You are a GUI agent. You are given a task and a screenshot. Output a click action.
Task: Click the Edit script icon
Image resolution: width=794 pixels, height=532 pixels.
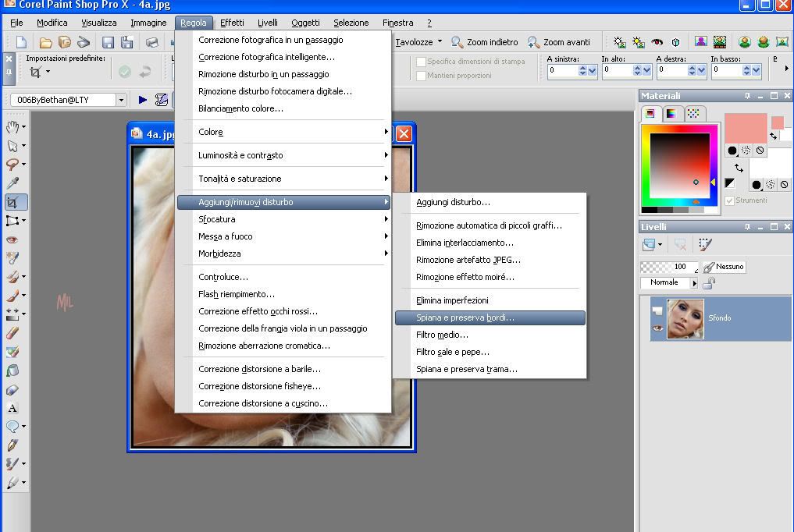[162, 100]
